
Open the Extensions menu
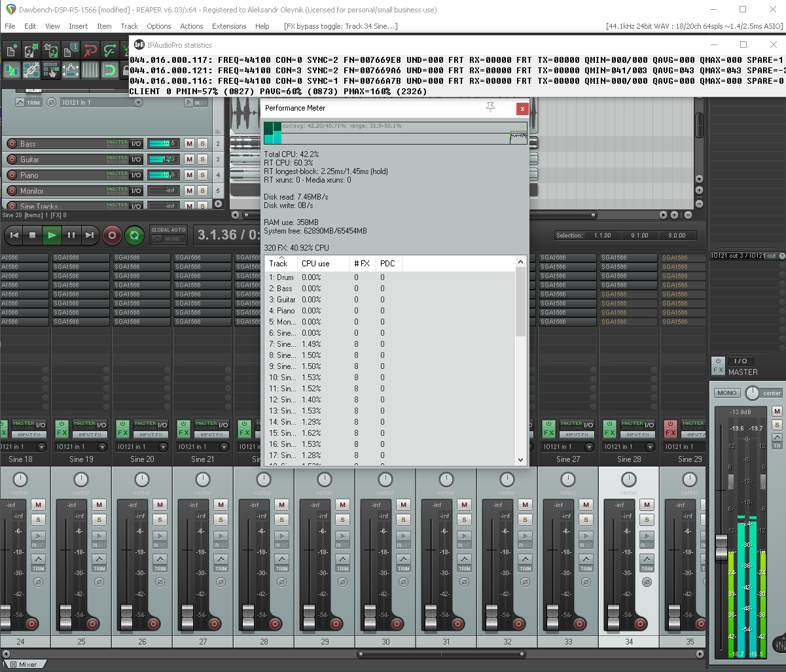[x=229, y=26]
